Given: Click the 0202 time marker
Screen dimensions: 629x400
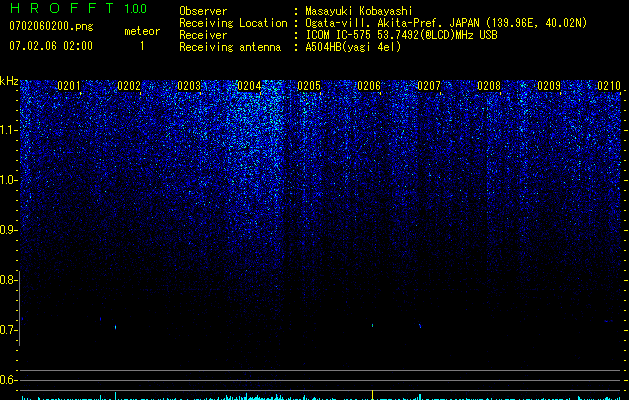Looking at the screenshot, I should click(x=129, y=86).
